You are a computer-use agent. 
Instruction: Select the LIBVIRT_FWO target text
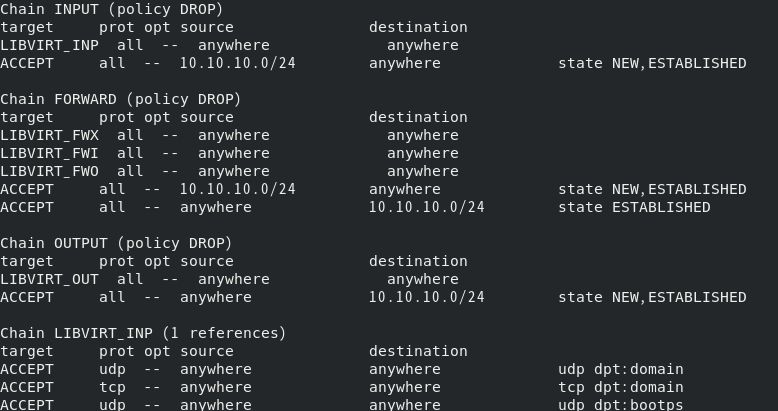click(x=49, y=171)
